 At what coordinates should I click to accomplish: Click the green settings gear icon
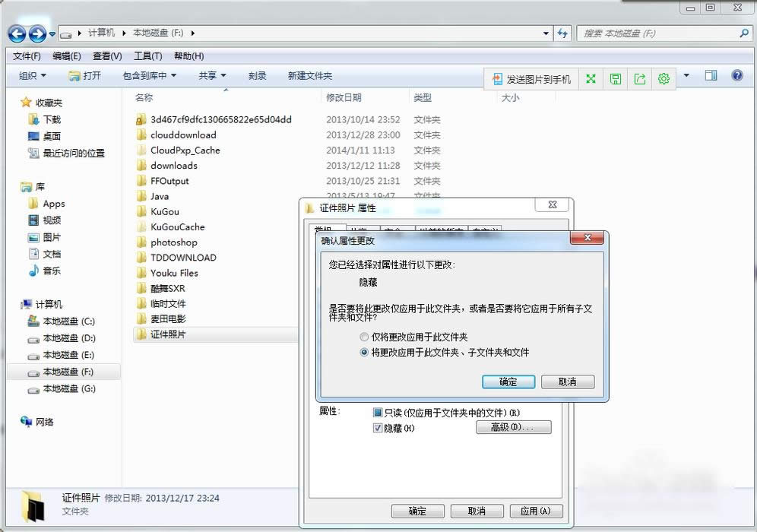[664, 79]
